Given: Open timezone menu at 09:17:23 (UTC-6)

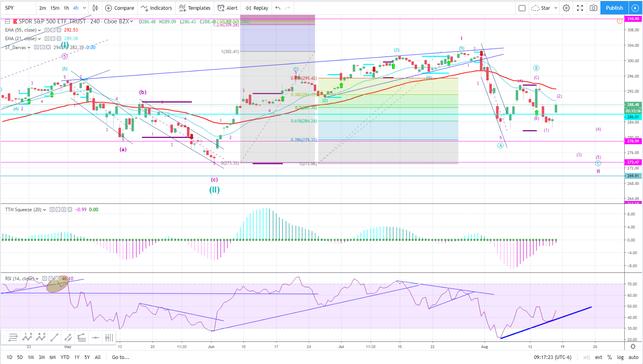Looking at the screenshot, I should click(552, 357).
